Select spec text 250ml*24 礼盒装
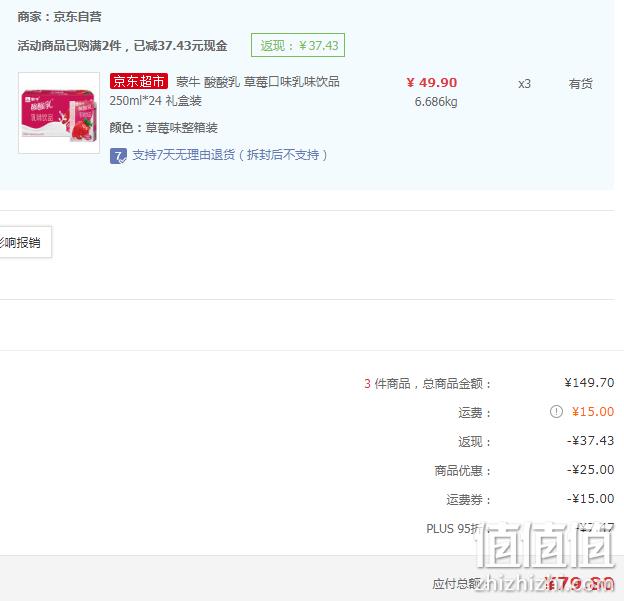The width and height of the screenshot is (624, 601). [156, 101]
